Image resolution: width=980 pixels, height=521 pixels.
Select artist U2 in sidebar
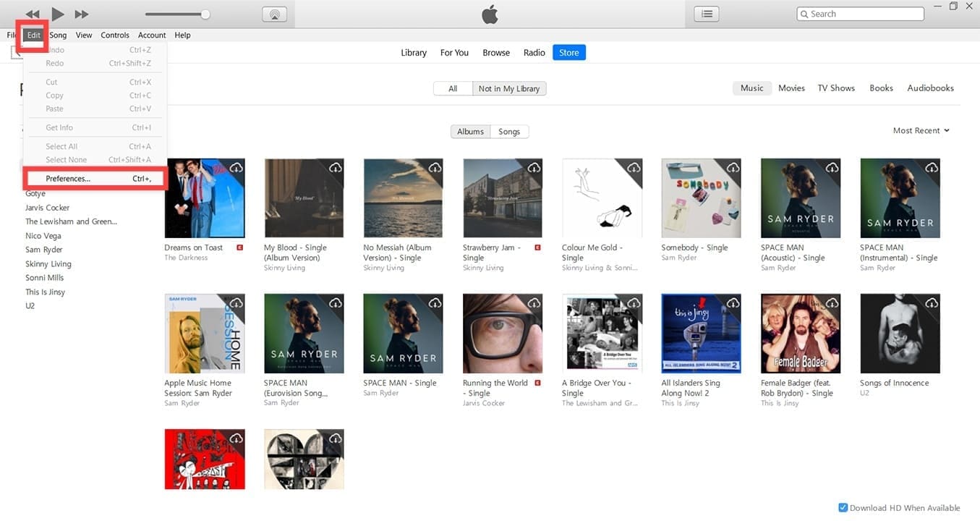tap(30, 306)
